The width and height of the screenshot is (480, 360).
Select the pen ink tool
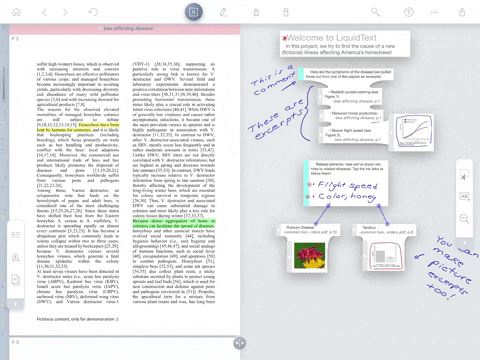pos(223,12)
